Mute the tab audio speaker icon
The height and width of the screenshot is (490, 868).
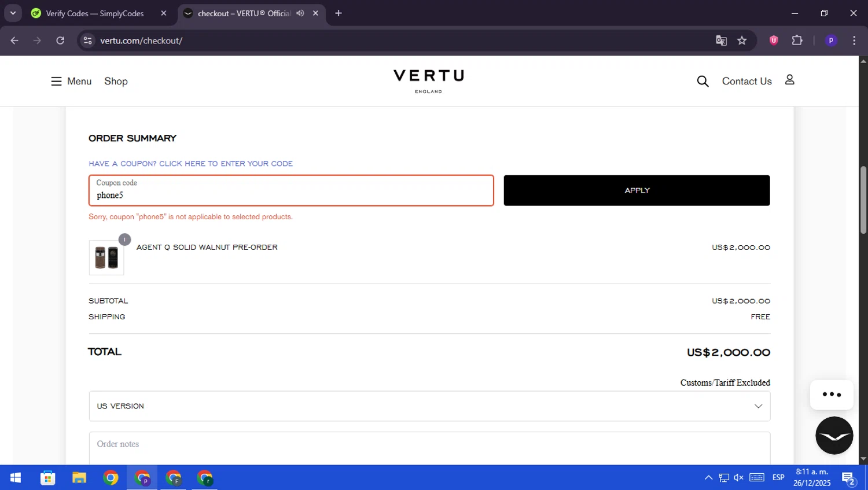tap(300, 13)
